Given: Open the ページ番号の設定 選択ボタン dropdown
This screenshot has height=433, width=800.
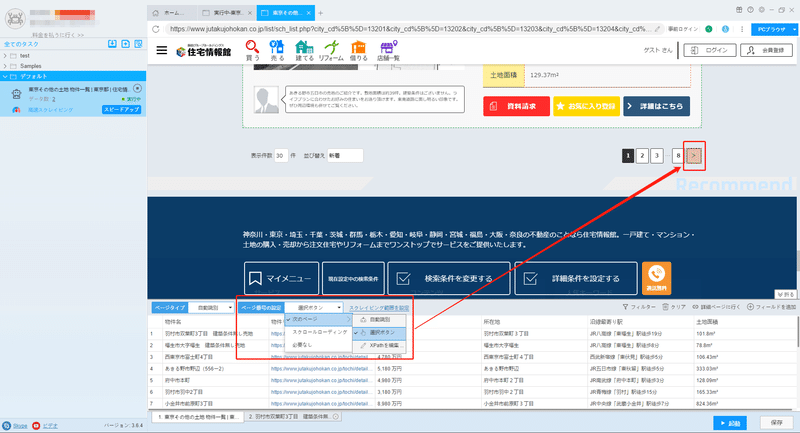Looking at the screenshot, I should (314, 308).
